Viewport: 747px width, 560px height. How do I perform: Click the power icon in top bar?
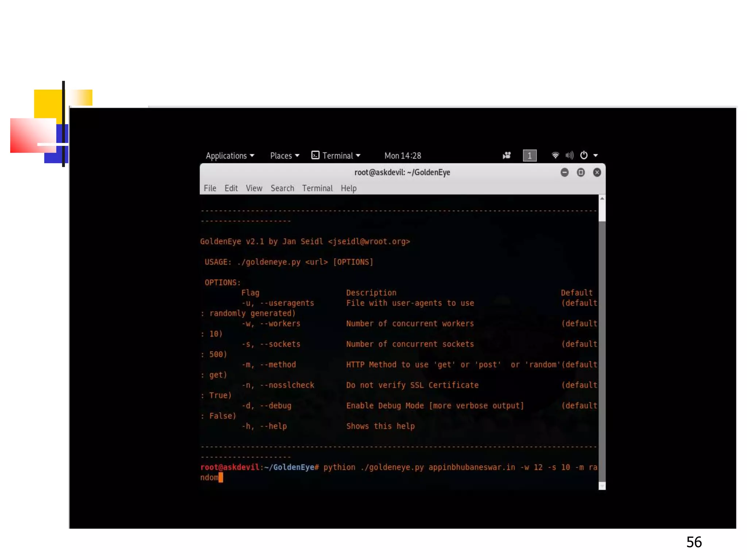tap(584, 155)
